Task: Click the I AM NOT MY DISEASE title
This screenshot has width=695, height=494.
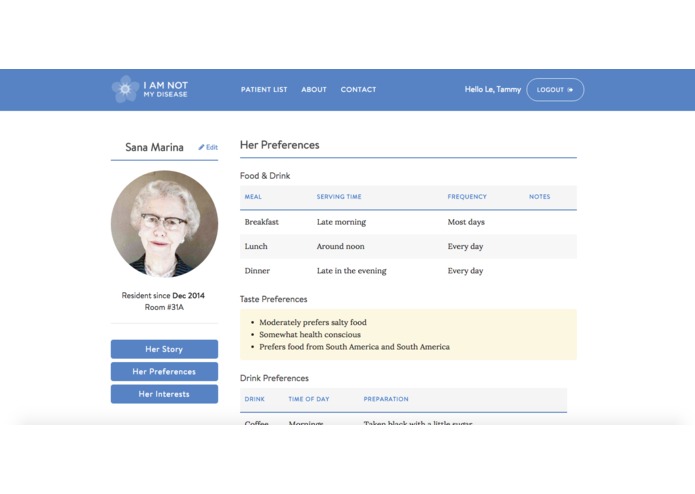Action: point(165,89)
